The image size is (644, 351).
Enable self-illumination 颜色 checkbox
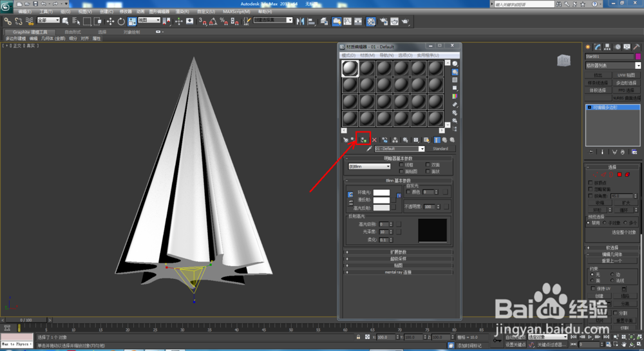click(x=408, y=192)
